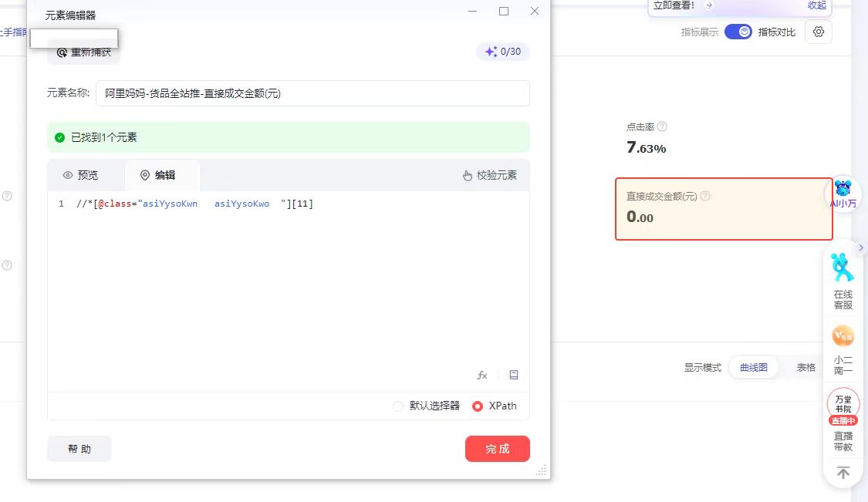This screenshot has height=502, width=868.
Task: Toggle the 指标展示 switch
Action: 738,32
